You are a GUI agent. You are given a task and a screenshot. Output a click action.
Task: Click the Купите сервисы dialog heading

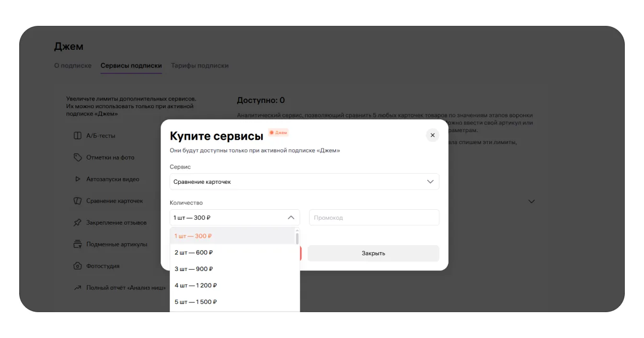(x=217, y=136)
